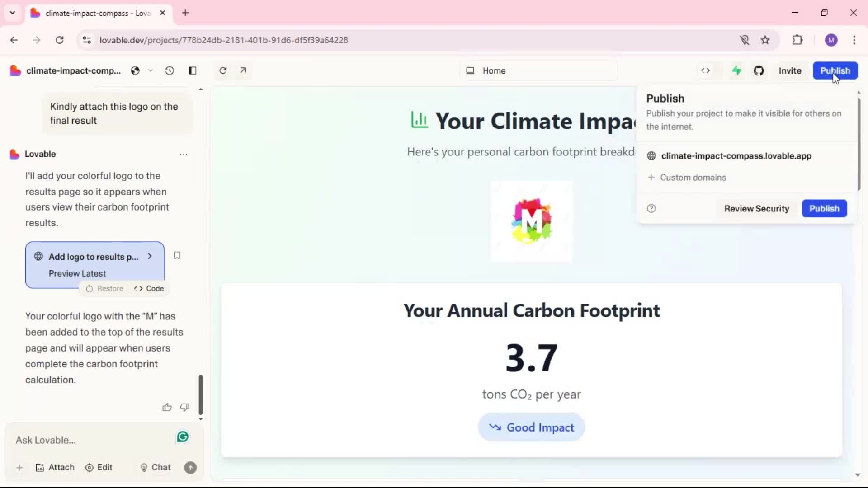Viewport: 868px width, 488px height.
Task: Click the top toolbar Publish button
Action: coord(835,70)
